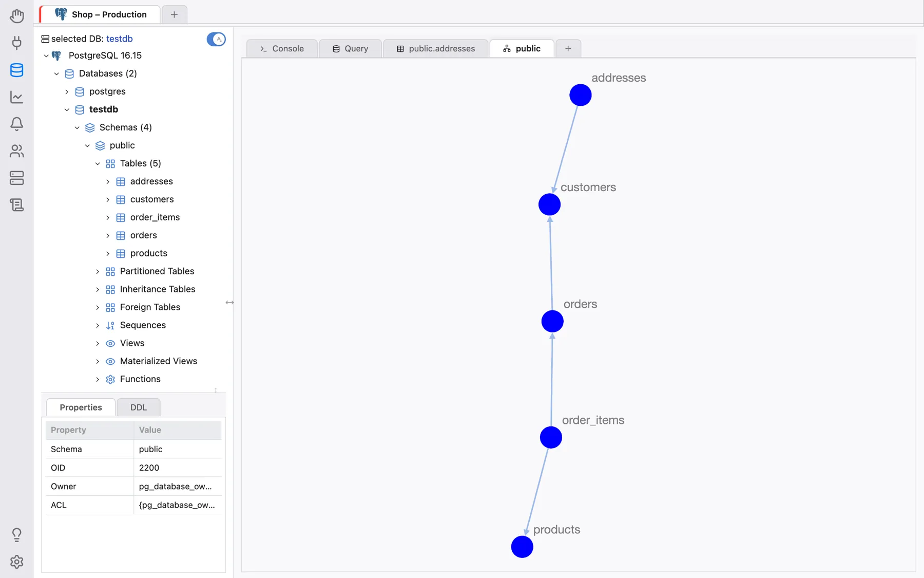Switch to the Console tab
This screenshot has width=924, height=578.
(282, 48)
